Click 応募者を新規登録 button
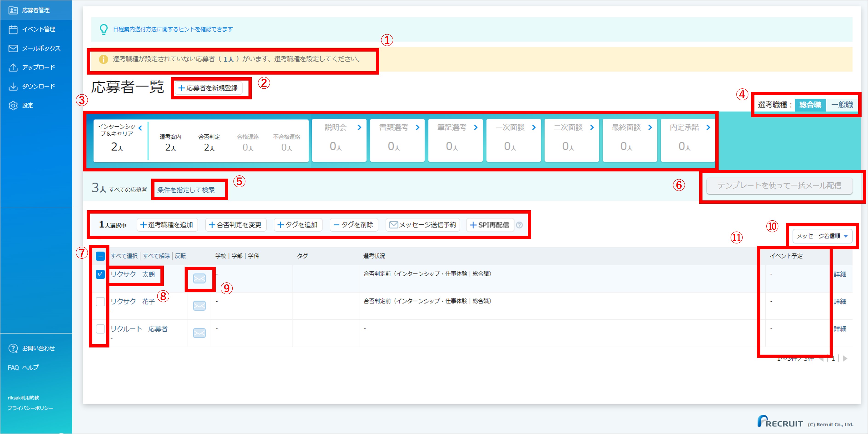 [208, 88]
